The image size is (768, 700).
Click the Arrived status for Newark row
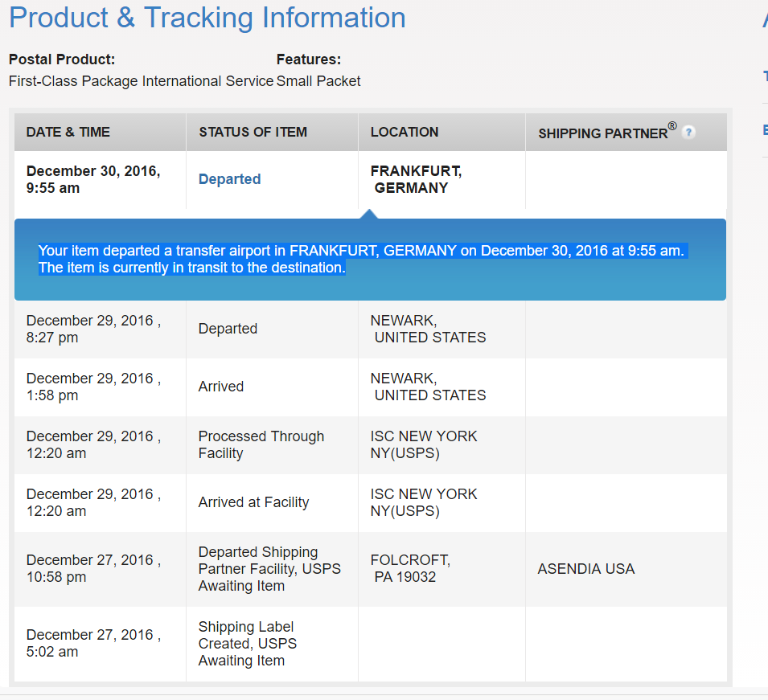coord(221,387)
